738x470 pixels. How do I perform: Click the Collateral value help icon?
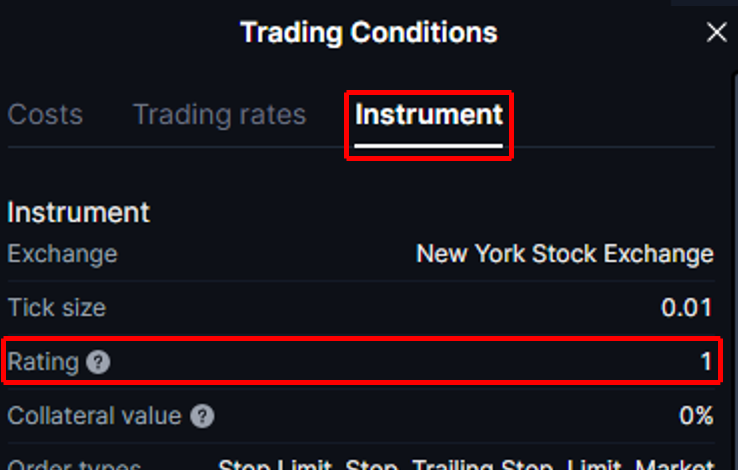coord(202,416)
